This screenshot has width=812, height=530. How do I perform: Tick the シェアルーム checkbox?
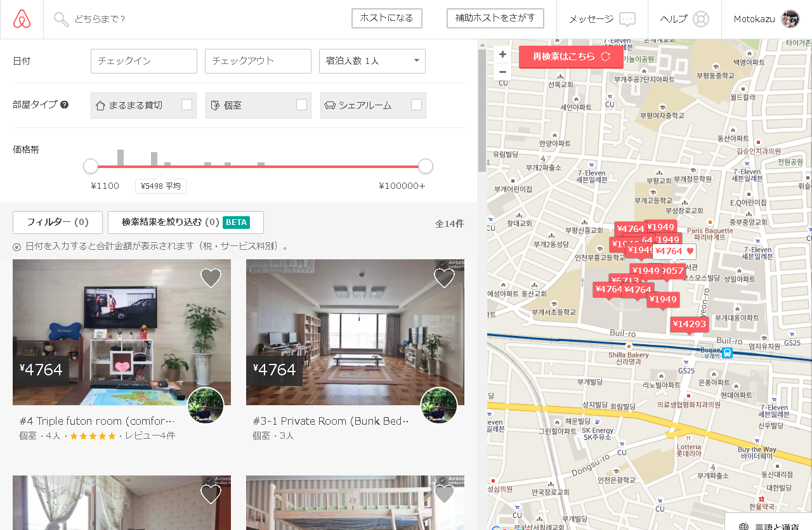416,105
